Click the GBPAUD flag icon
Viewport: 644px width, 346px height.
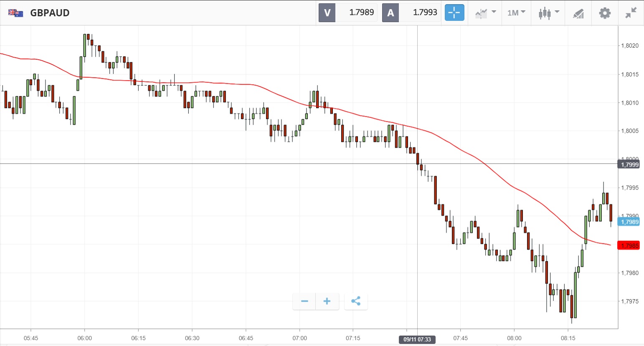coord(16,13)
